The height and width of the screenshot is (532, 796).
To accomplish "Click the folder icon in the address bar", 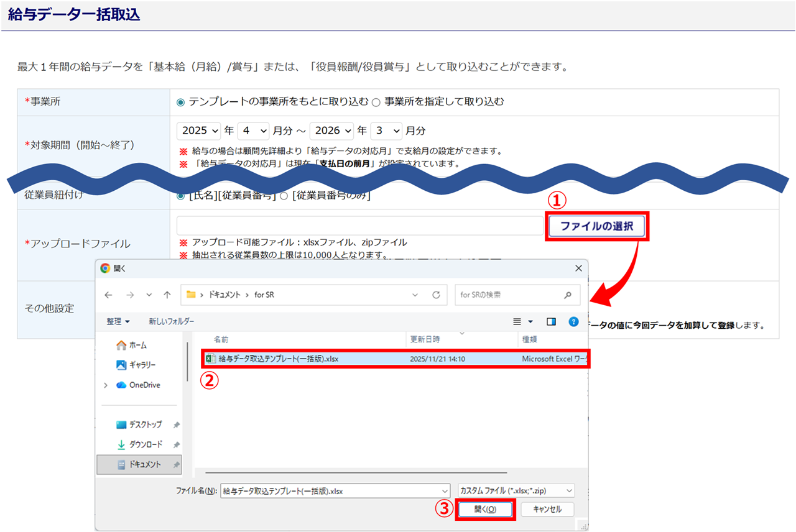I will point(192,295).
